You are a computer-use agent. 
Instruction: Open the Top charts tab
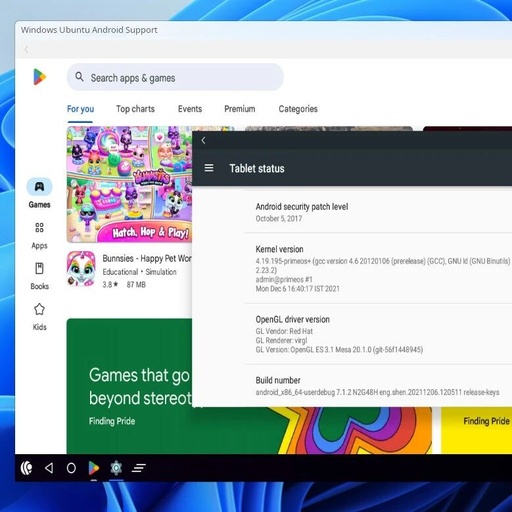[135, 109]
